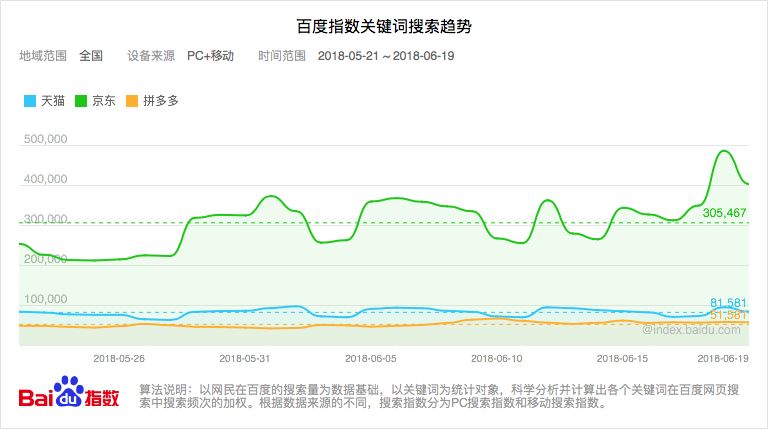Select device source value PC+移动

click(210, 56)
